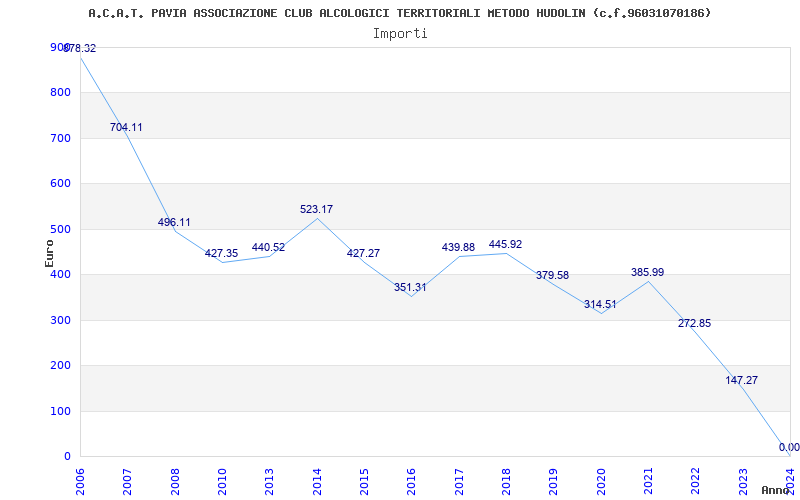Select data label 0.00
Screen dimensions: 800x500
[x=789, y=447]
